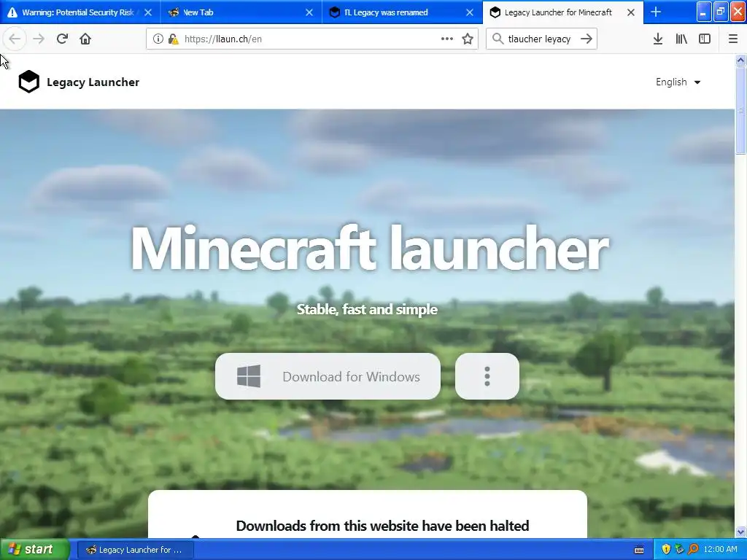Open the other download options menu
Image resolution: width=747 pixels, height=560 pixels.
pos(487,376)
